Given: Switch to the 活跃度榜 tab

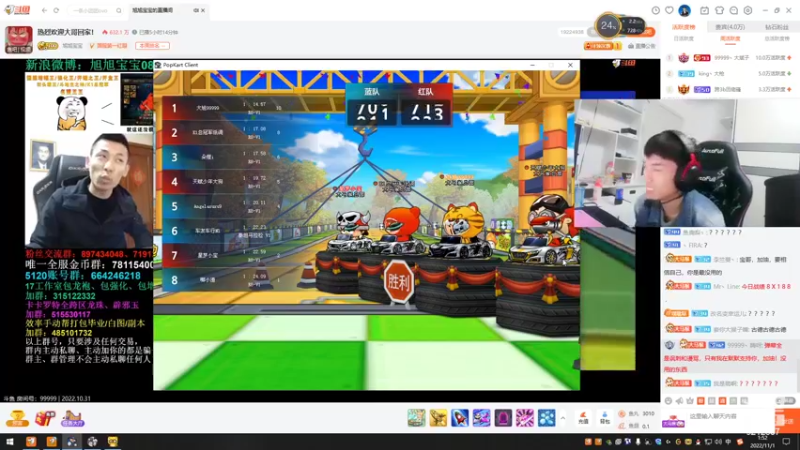Looking at the screenshot, I should pos(684,27).
